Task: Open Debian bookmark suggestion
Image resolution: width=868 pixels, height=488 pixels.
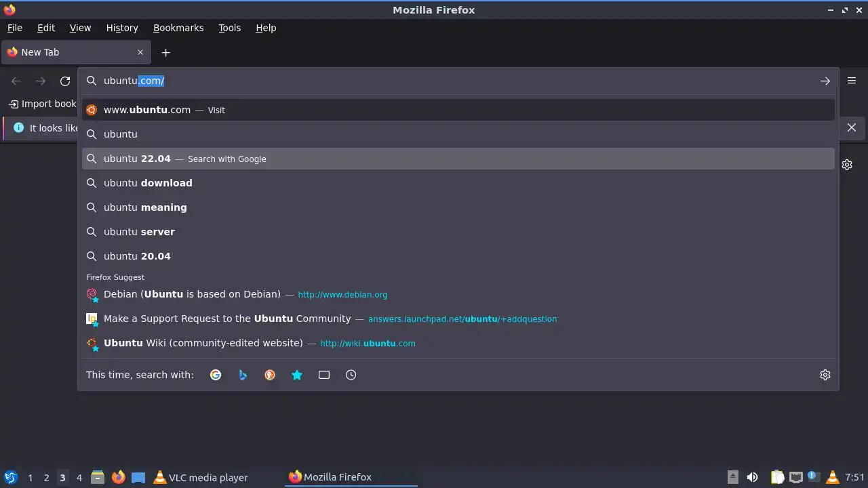Action: (x=458, y=294)
